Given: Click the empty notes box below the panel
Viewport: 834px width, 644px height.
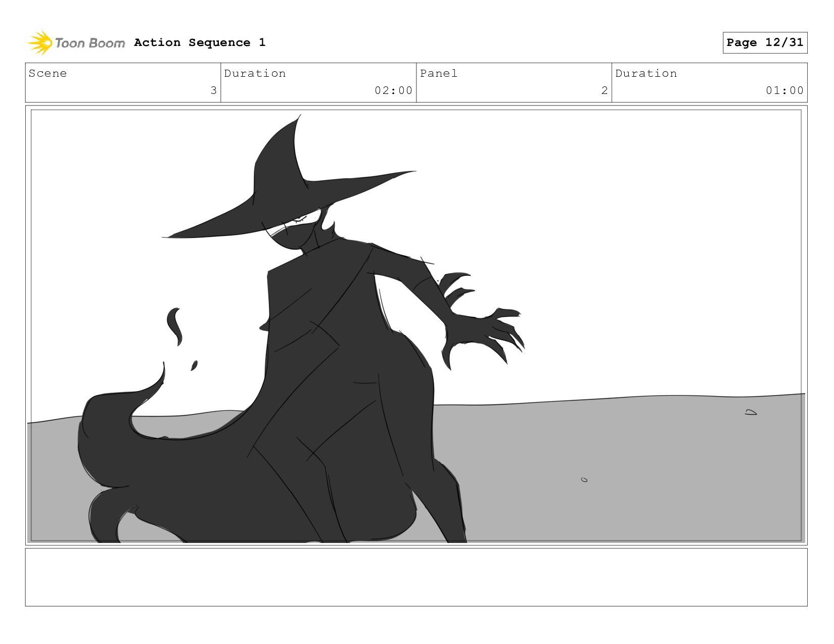Looking at the screenshot, I should click(x=416, y=577).
